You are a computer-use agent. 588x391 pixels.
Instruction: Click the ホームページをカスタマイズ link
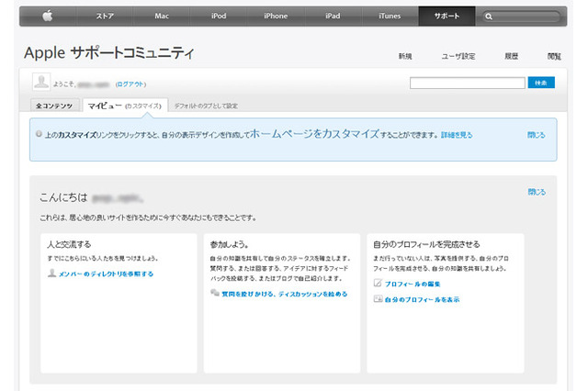tap(314, 134)
